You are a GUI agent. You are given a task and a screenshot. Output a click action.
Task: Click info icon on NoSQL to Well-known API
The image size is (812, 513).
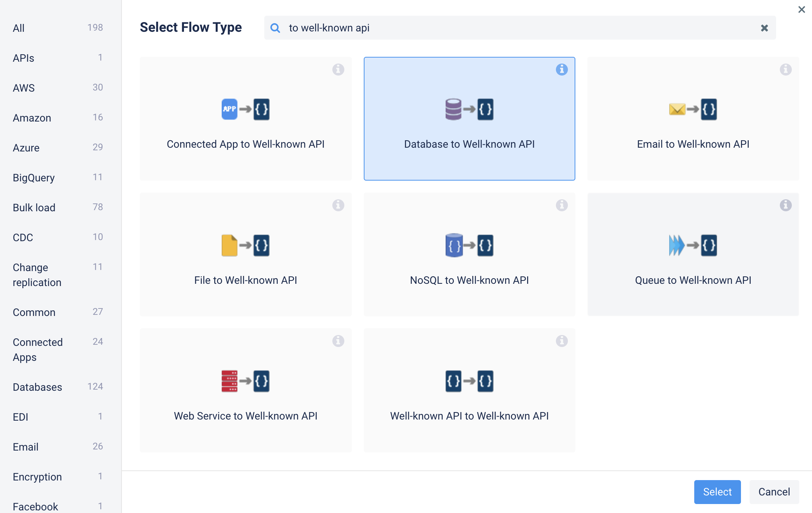(x=562, y=205)
